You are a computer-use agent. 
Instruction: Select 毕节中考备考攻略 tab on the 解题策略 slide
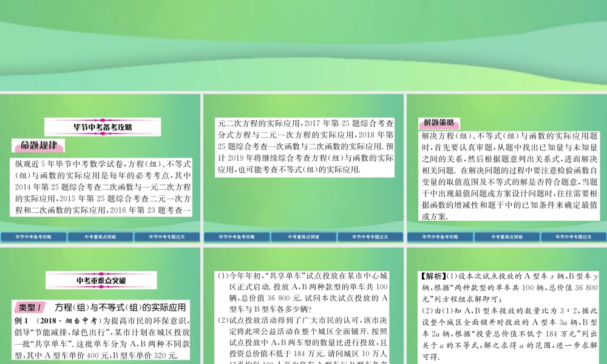[439, 237]
